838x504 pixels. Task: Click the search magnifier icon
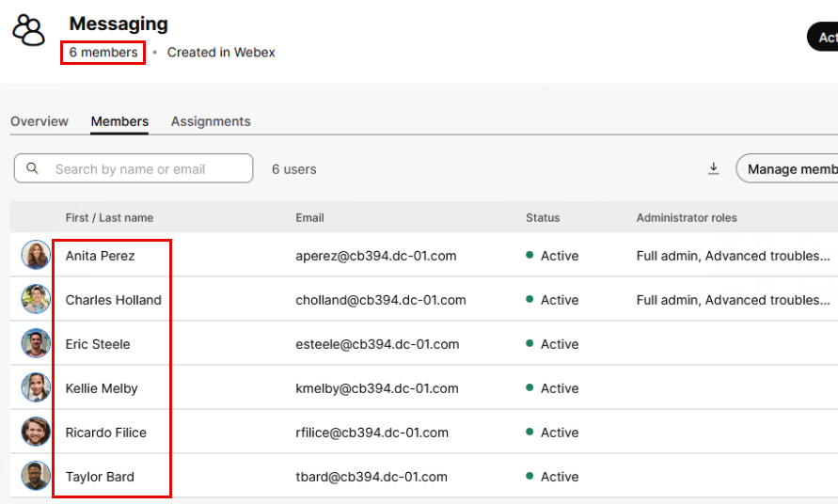tap(33, 168)
